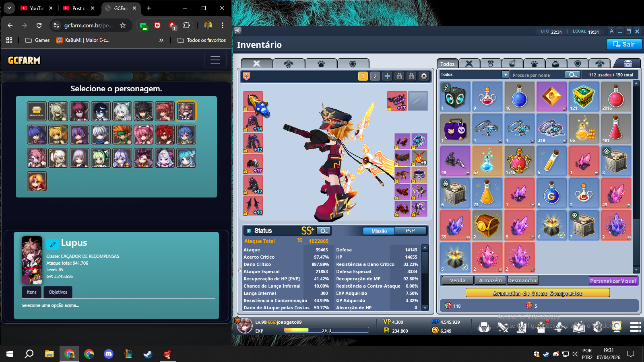Switch to the YouTube browser tab
The image size is (644, 362).
click(37, 8)
